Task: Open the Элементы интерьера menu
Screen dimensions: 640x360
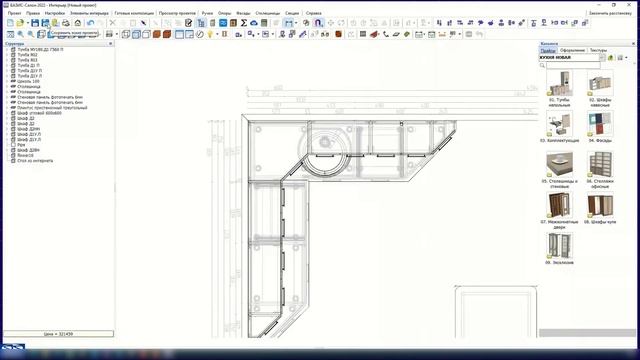Action: (89, 13)
